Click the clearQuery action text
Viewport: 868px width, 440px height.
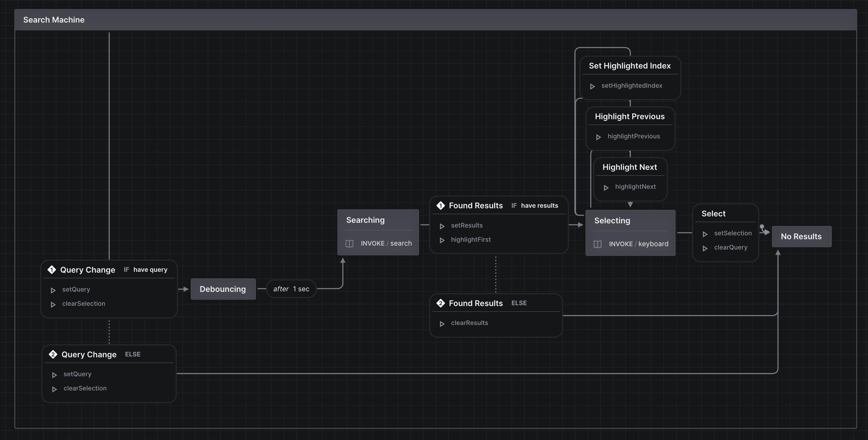730,247
